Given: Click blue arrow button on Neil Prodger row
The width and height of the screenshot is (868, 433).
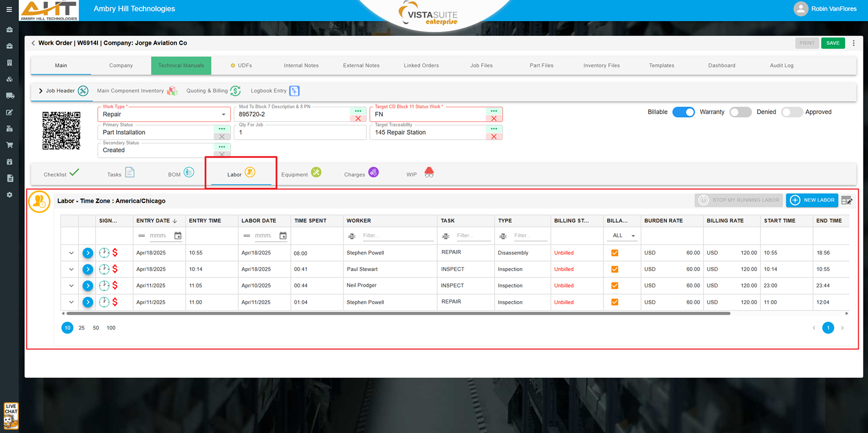Looking at the screenshot, I should (88, 286).
